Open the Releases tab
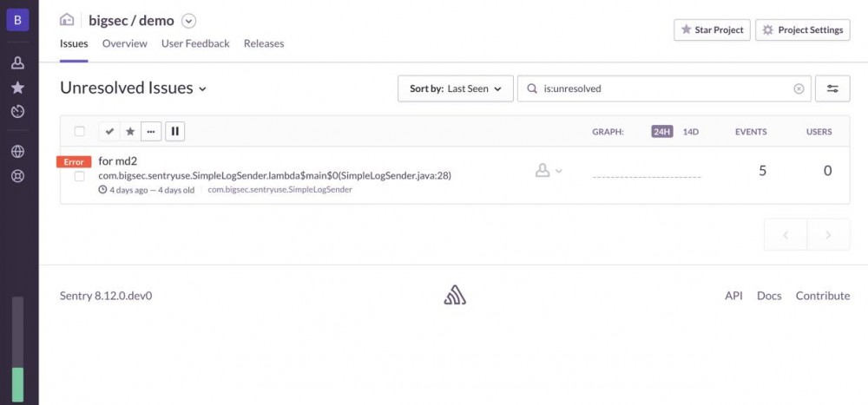The height and width of the screenshot is (405, 868). [264, 43]
